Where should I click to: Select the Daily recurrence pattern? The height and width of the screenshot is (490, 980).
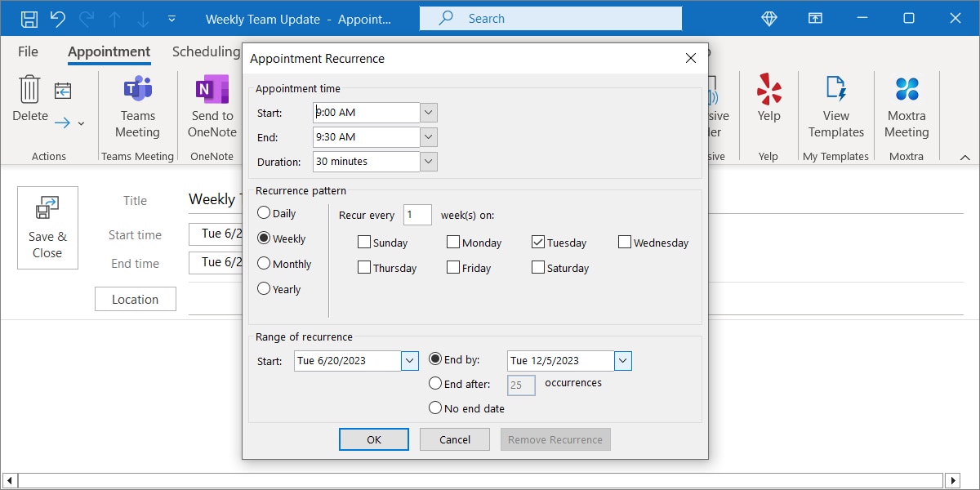coord(265,212)
